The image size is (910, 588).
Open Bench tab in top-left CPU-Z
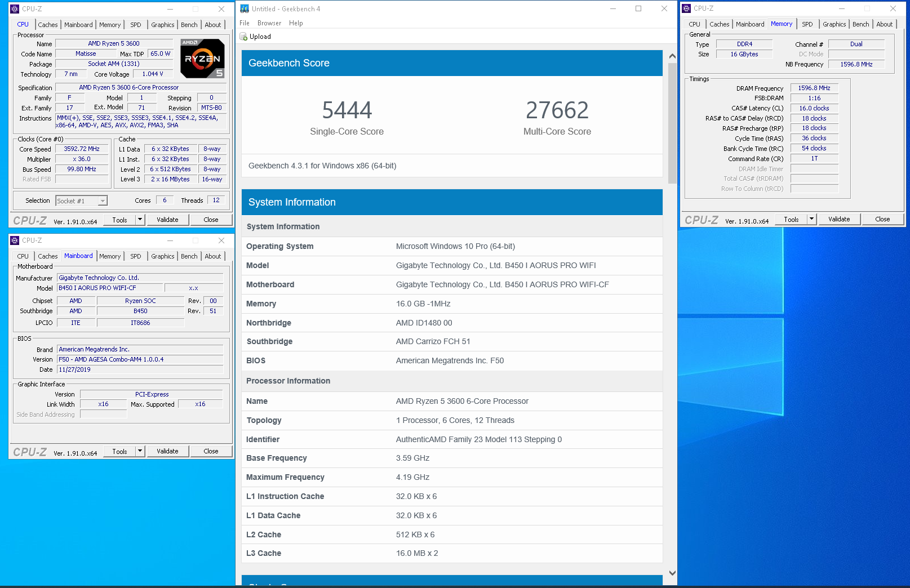pyautogui.click(x=189, y=25)
